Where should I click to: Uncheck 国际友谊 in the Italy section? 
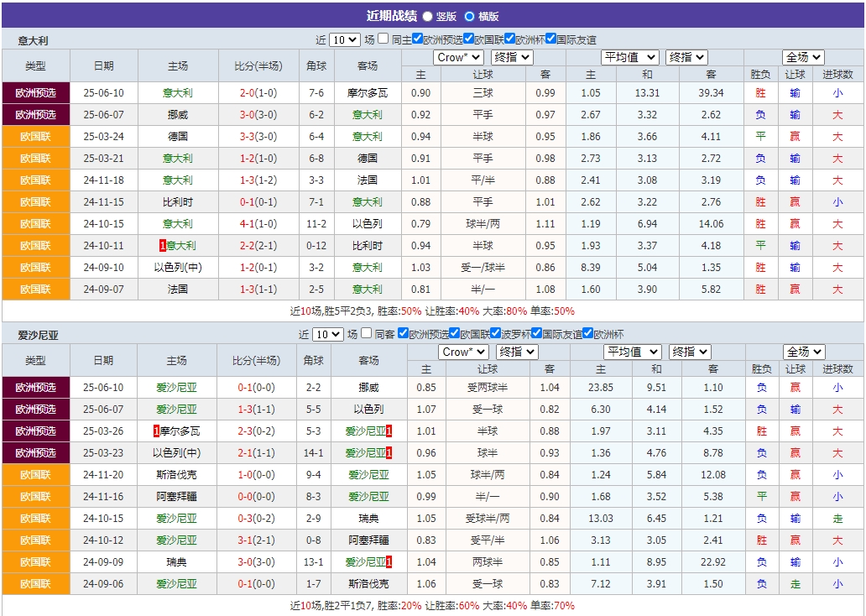550,38
